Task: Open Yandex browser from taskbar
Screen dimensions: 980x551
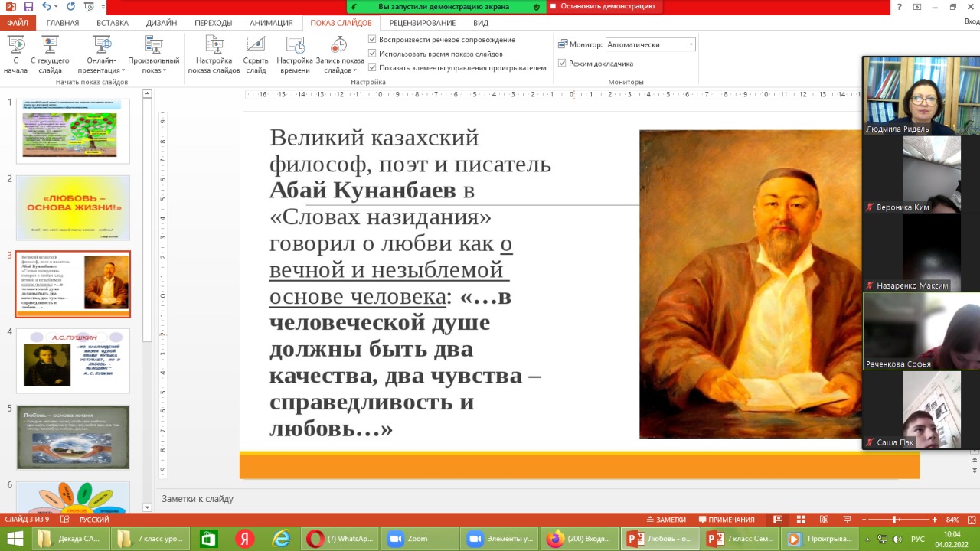Action: tap(244, 539)
